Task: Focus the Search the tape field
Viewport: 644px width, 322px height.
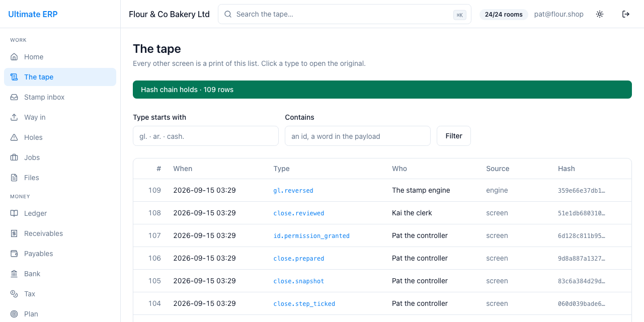Action: (345, 14)
